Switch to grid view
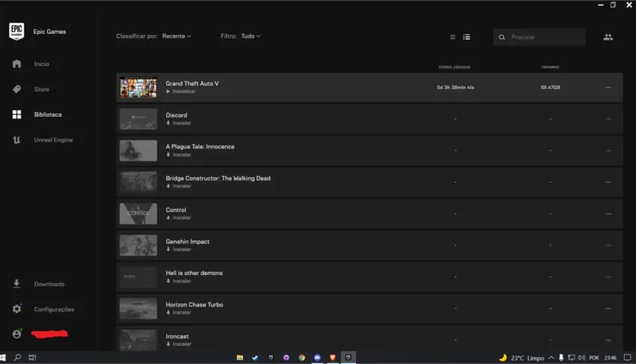Screen dimensions: 636x364 (x=452, y=37)
